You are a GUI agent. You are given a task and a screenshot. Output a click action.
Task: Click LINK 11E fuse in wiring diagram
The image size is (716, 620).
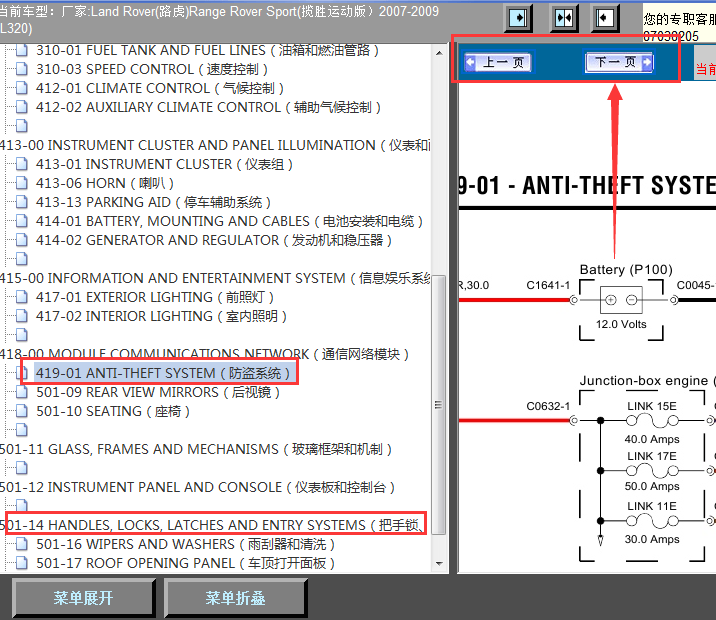click(652, 520)
